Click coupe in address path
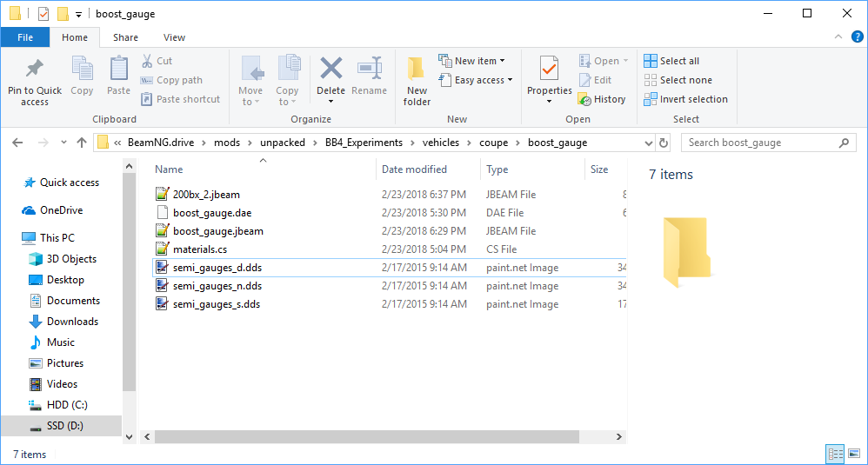868x465 pixels. [x=494, y=143]
